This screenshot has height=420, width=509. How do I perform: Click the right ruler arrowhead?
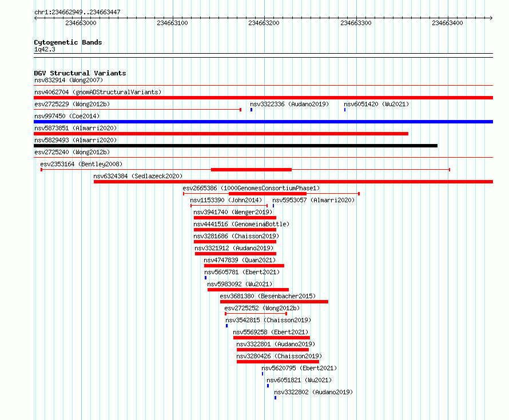(x=491, y=18)
